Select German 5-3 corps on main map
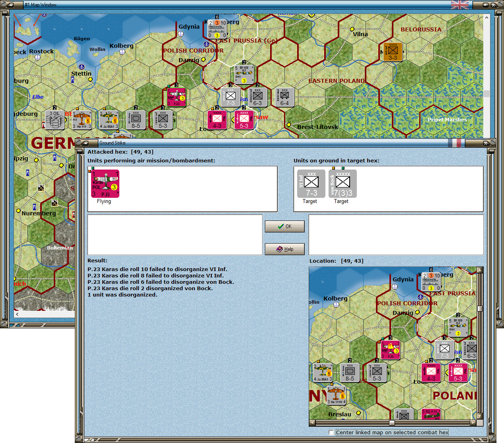Screen dimensions: 504x443 (163, 120)
